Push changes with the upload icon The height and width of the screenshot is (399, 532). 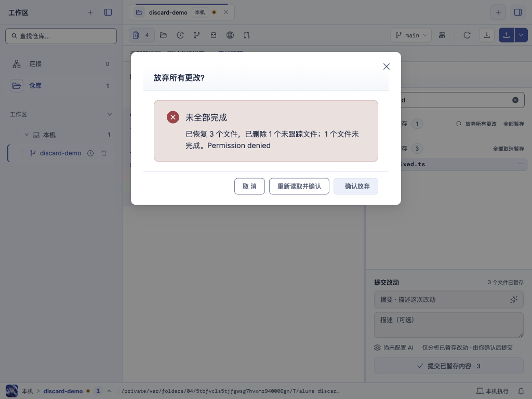point(507,35)
